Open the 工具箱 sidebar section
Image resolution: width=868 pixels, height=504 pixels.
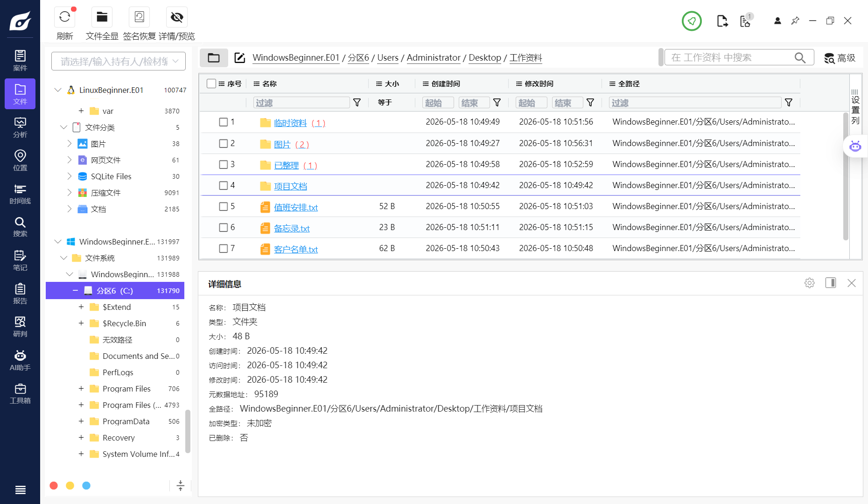click(x=20, y=393)
